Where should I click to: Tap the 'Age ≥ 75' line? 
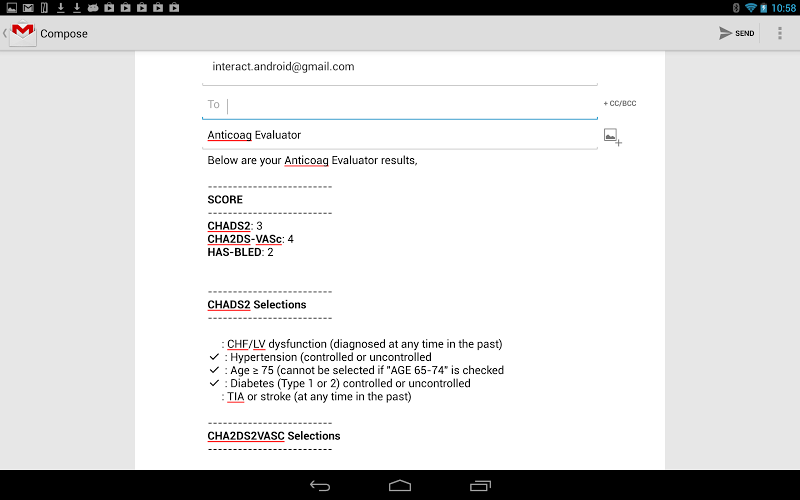(364, 370)
